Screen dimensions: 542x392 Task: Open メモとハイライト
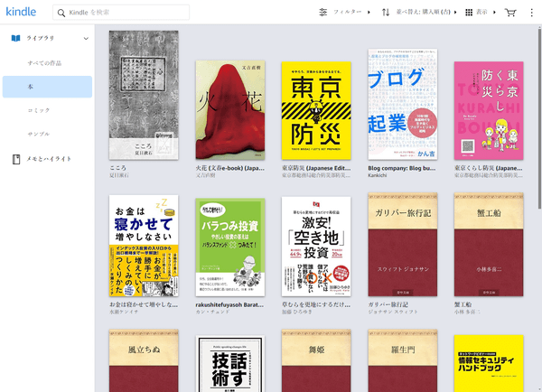47,159
